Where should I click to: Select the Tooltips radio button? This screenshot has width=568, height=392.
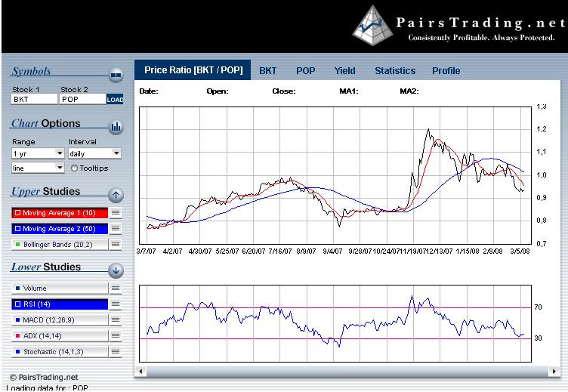point(74,168)
